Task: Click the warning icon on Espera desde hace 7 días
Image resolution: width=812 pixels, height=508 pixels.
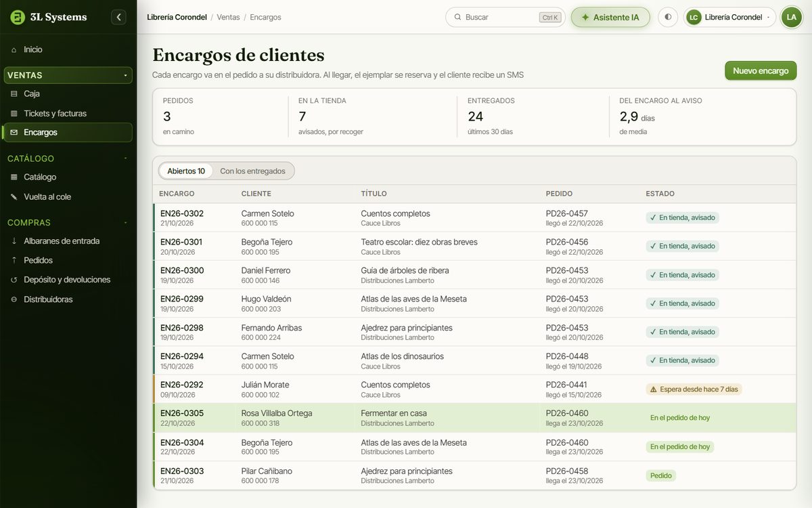Action: [653, 389]
